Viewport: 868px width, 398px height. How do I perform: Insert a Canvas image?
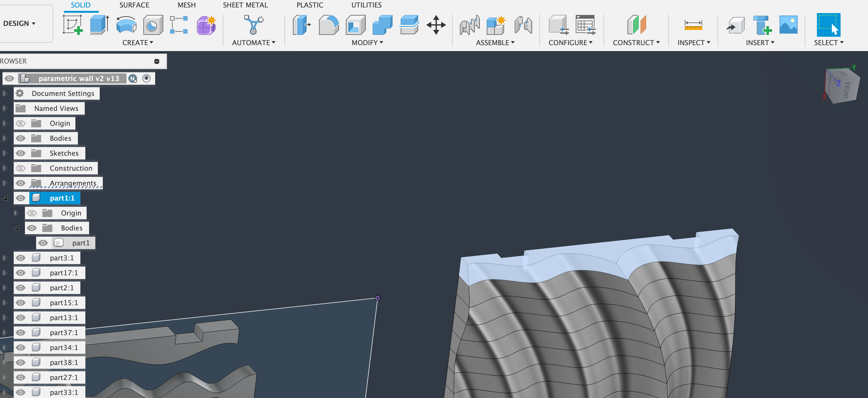click(x=789, y=25)
